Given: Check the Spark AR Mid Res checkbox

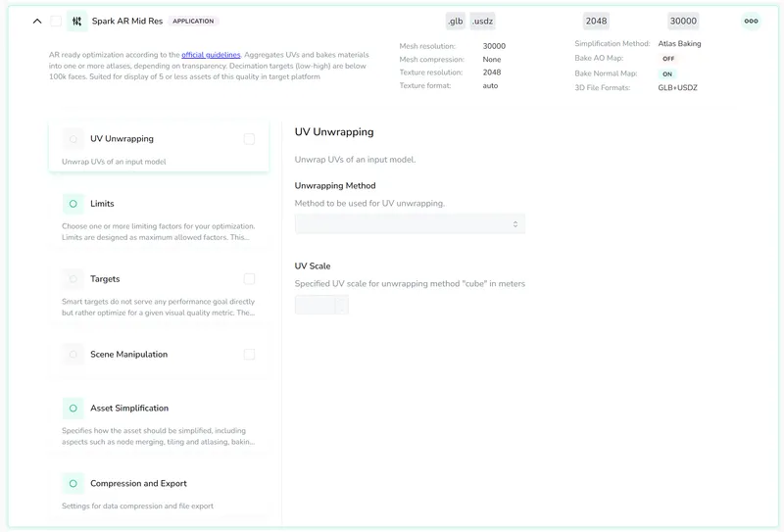Looking at the screenshot, I should [56, 21].
